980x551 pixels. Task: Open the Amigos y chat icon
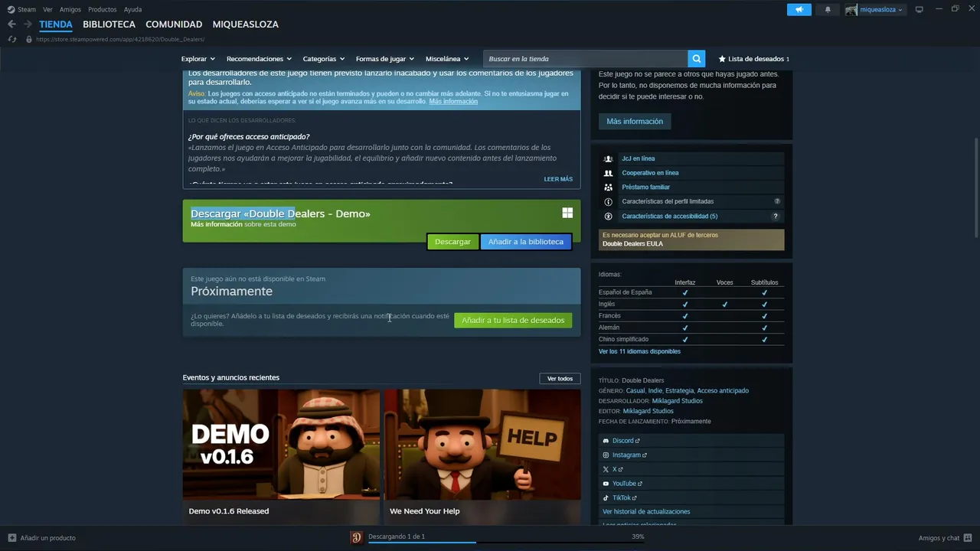pos(969,538)
